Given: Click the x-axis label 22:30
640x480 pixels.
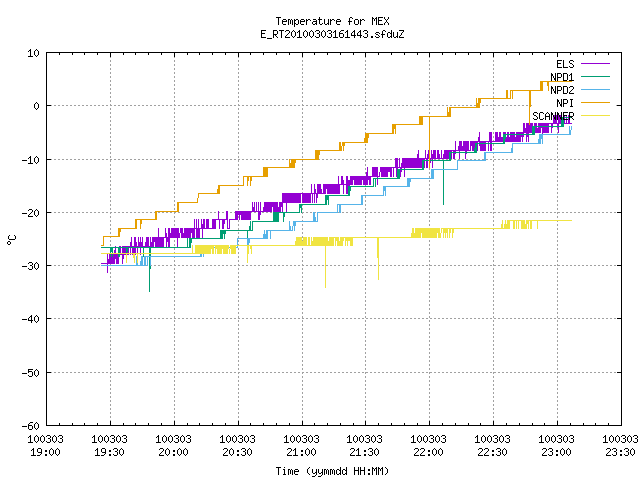Looking at the screenshot, I should tap(493, 452).
